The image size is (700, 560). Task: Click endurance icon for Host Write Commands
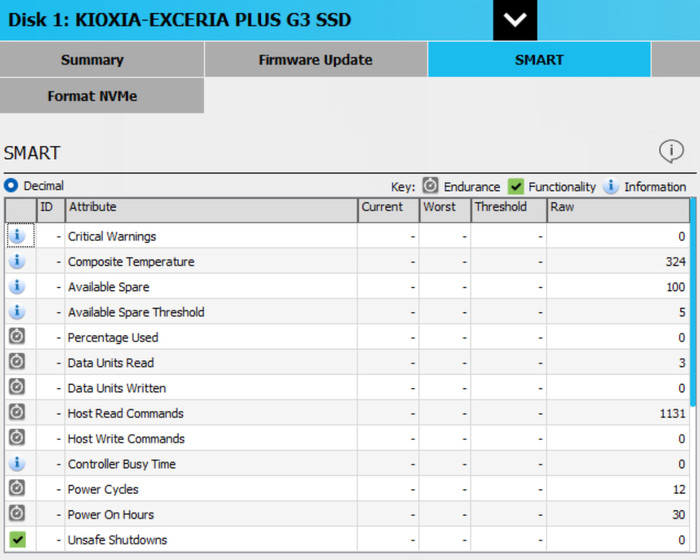coord(17,437)
